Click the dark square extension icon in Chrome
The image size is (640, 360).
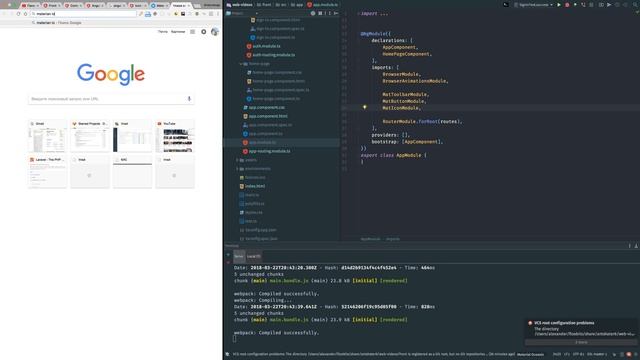click(x=183, y=13)
